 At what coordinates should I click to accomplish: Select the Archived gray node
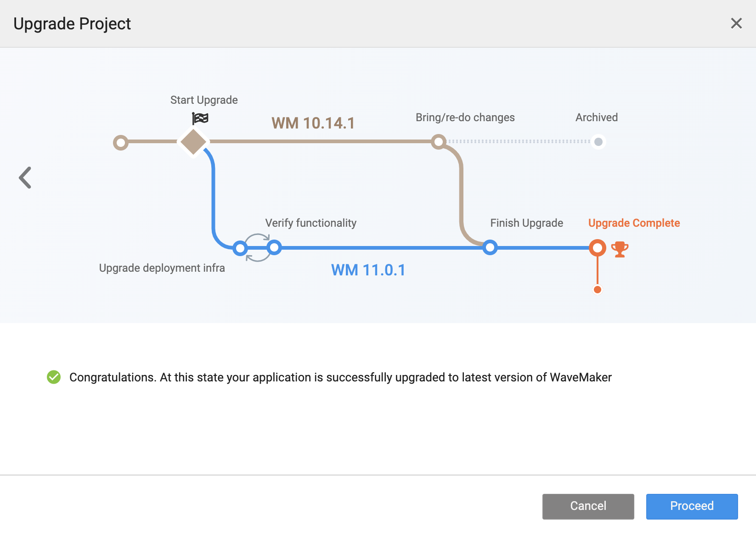coord(598,142)
